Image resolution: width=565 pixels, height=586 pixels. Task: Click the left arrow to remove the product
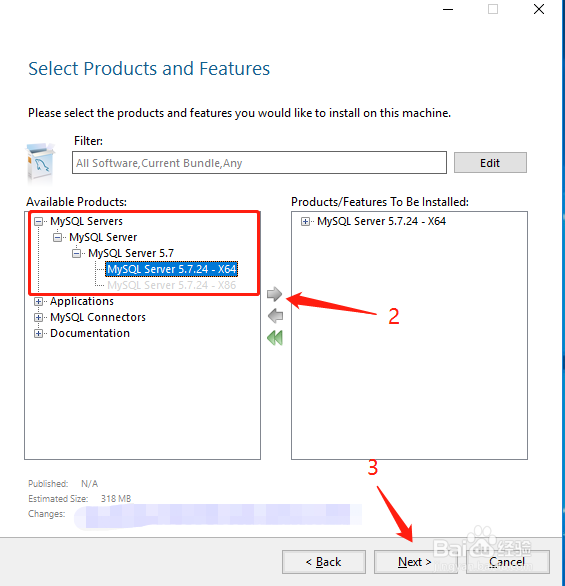[x=275, y=316]
